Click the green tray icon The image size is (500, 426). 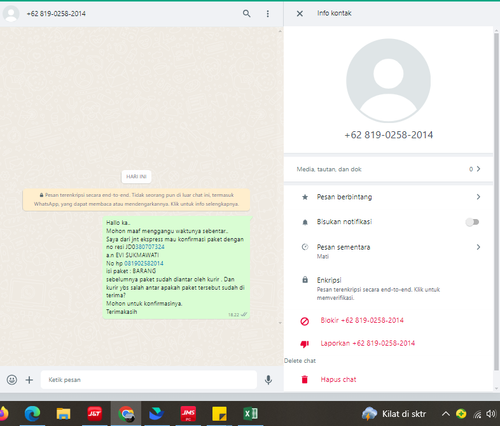coord(461,414)
